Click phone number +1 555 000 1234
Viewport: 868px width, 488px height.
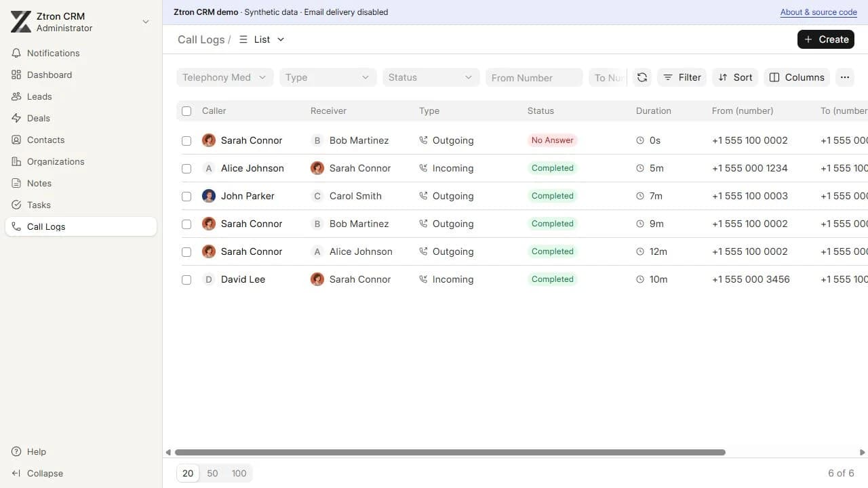750,168
